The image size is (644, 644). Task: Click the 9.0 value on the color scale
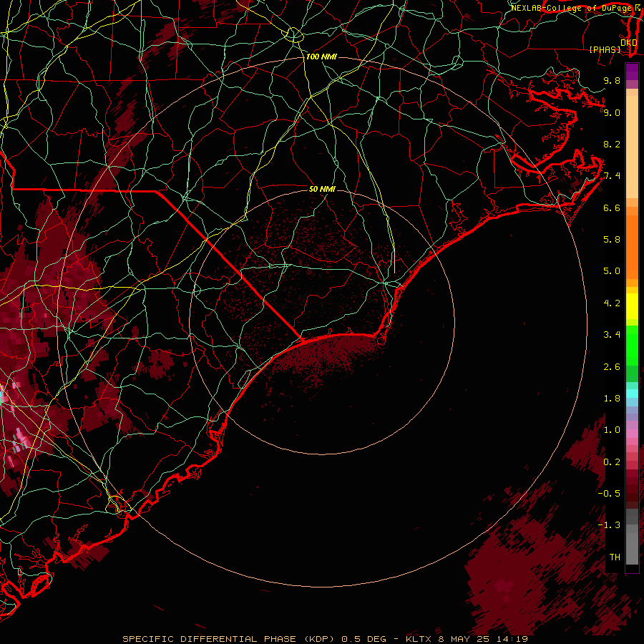[612, 112]
